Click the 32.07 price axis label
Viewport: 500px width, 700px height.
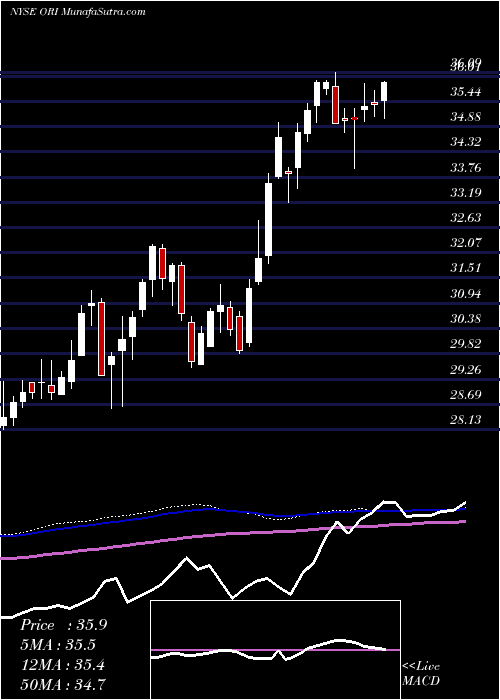pyautogui.click(x=466, y=243)
